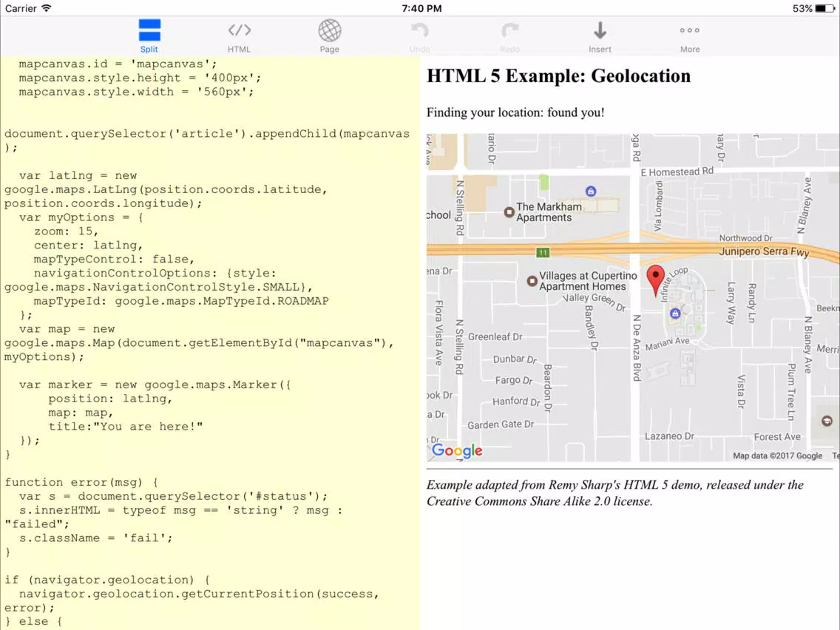Open the Insert menu
This screenshot has width=840, height=630.
pyautogui.click(x=600, y=36)
